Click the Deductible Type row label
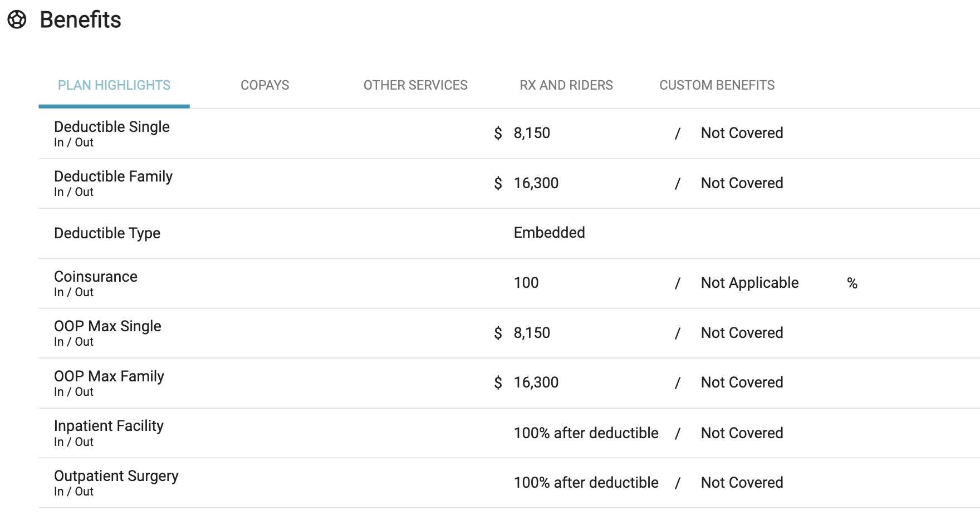The height and width of the screenshot is (520, 980). pos(107,233)
